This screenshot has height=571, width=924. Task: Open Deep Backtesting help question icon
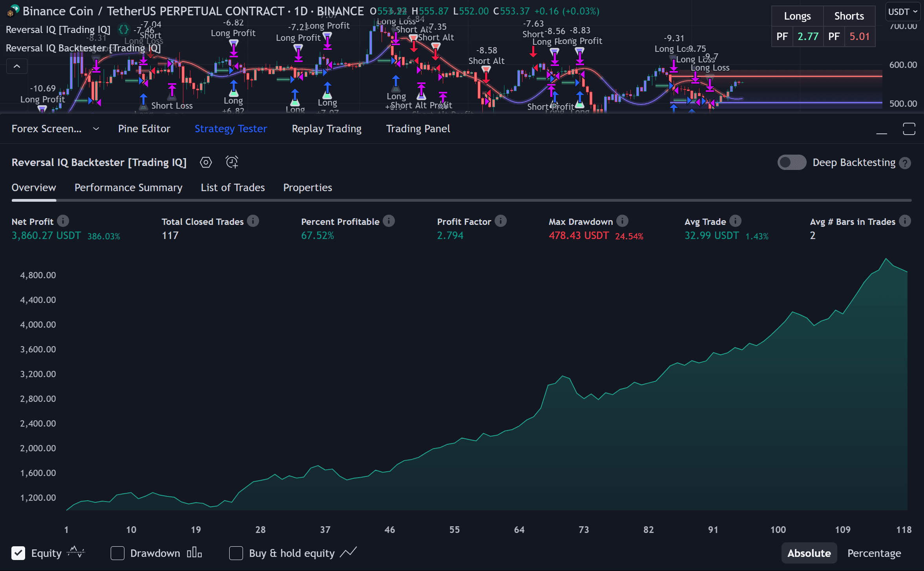tap(905, 163)
